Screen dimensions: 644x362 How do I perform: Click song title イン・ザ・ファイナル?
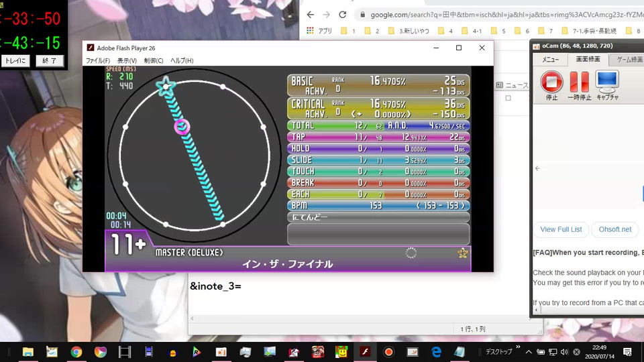288,264
